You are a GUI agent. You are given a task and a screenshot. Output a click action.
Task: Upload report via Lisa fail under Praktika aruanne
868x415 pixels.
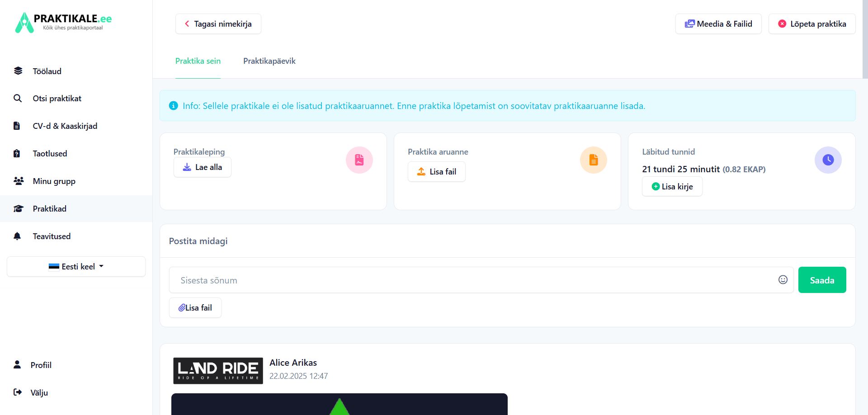pyautogui.click(x=436, y=172)
